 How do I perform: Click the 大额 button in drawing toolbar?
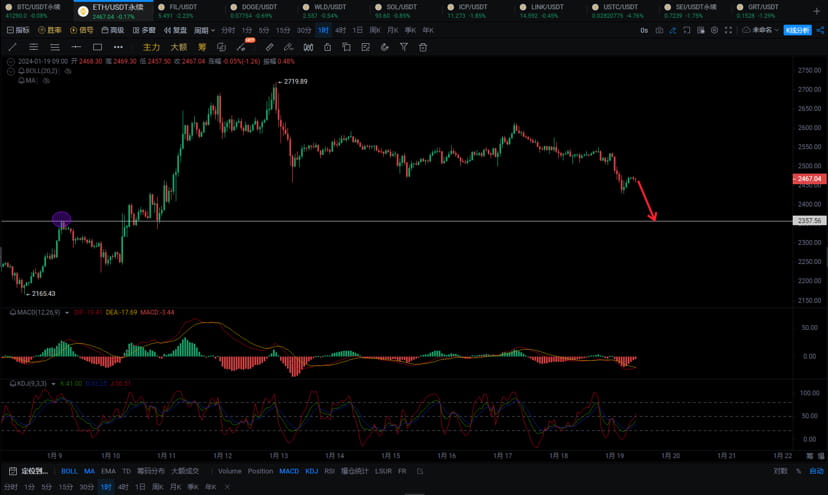coord(178,48)
